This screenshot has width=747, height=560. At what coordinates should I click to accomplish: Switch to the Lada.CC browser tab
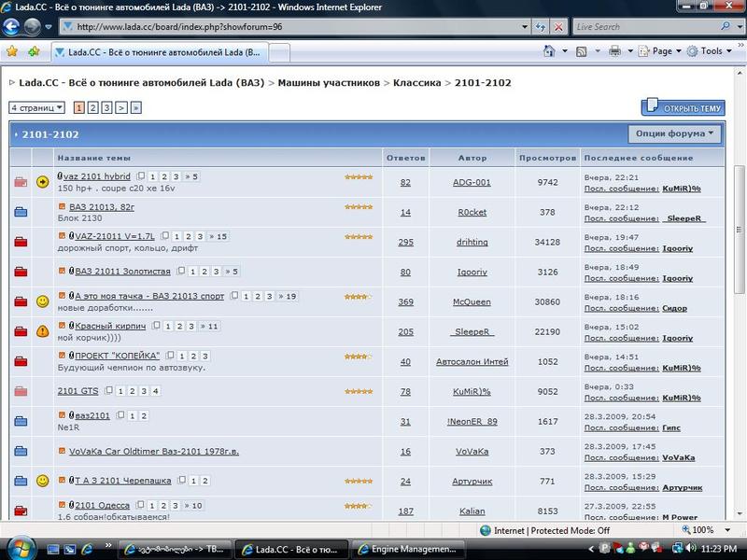click(x=160, y=52)
